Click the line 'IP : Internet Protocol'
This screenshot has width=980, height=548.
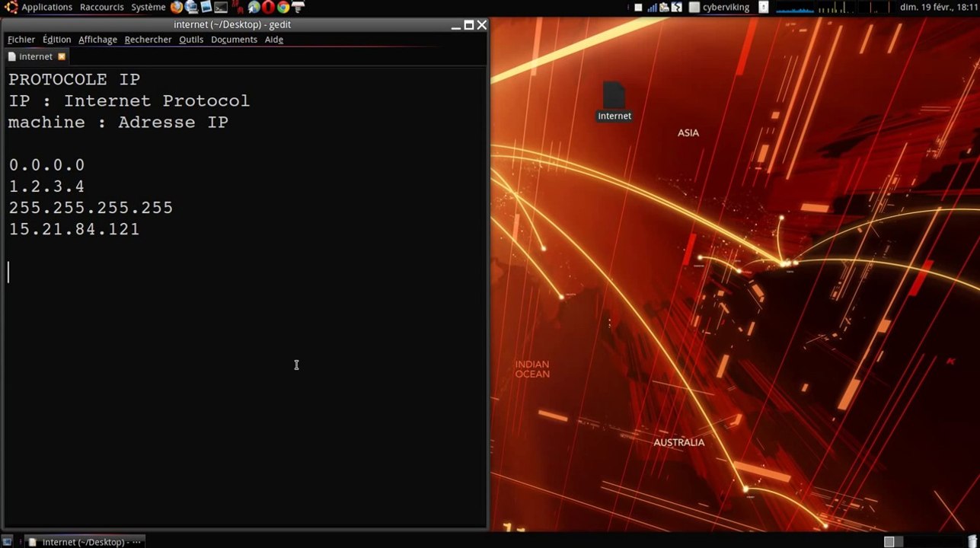(129, 101)
